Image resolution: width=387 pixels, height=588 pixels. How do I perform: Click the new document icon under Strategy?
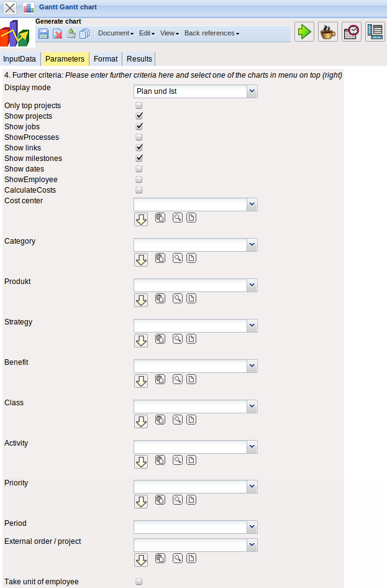[x=191, y=339]
